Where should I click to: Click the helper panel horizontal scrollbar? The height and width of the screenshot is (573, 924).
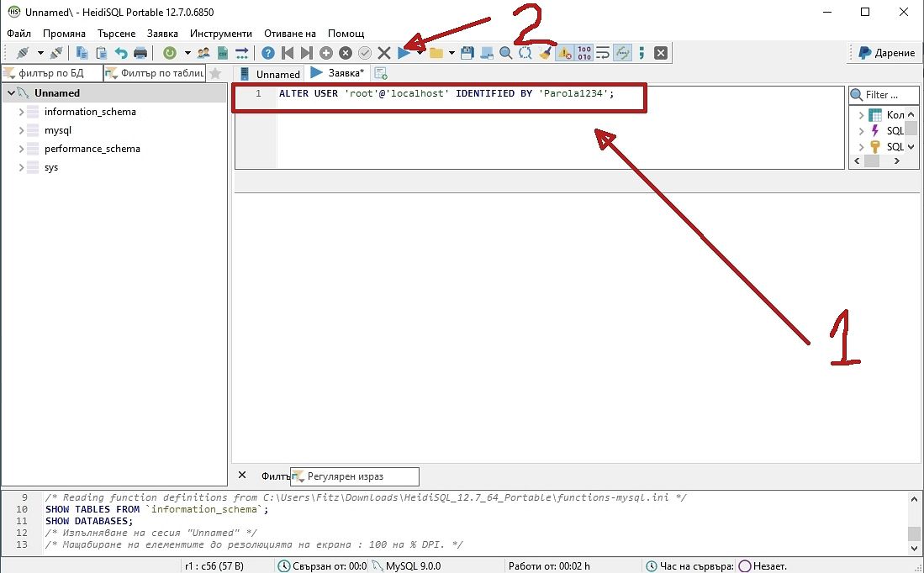(877, 160)
